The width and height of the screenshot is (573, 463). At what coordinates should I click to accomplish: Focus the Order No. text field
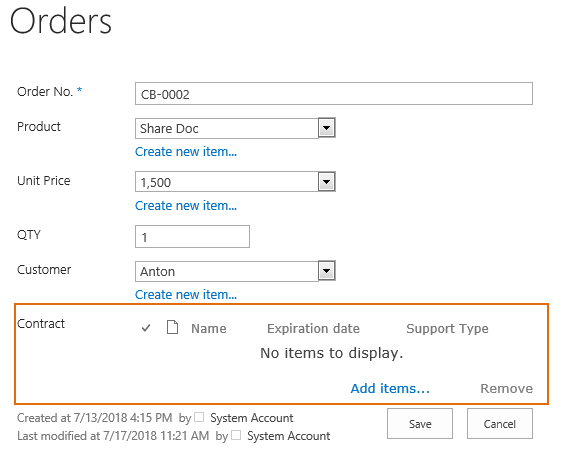click(334, 94)
